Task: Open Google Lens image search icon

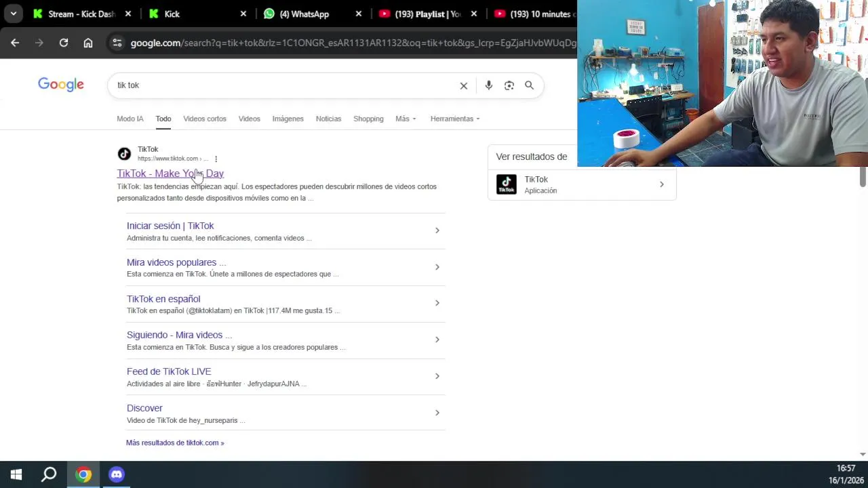Action: click(509, 85)
